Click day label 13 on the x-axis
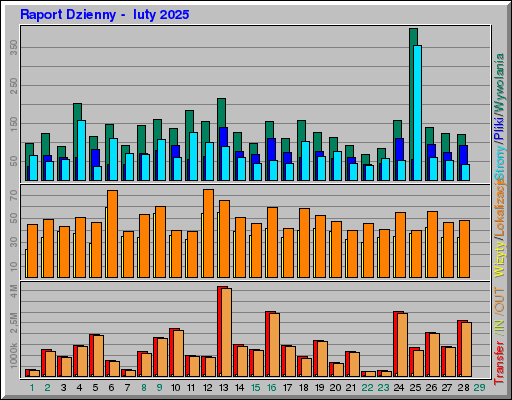This screenshot has width=512, height=400. point(223,388)
